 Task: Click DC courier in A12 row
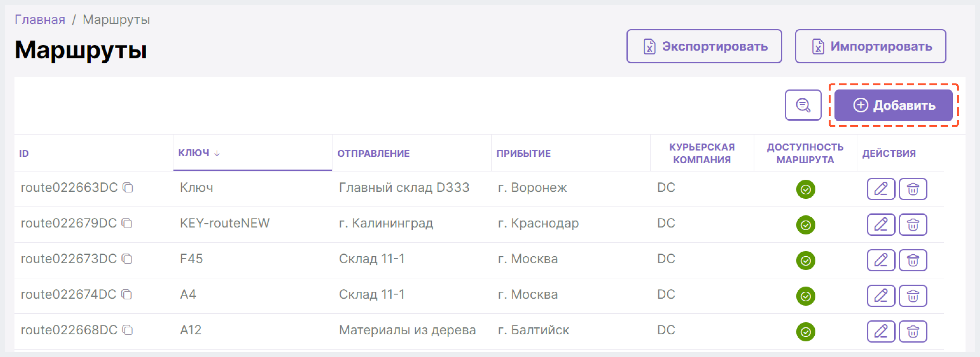pyautogui.click(x=666, y=330)
